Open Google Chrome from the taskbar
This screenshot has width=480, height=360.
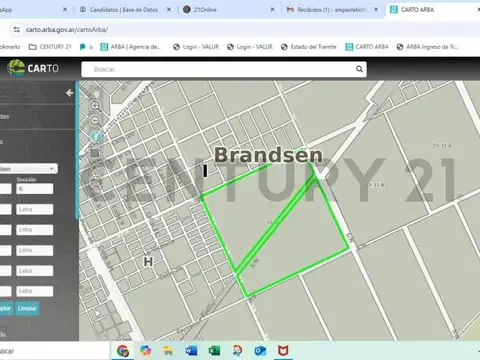pos(123,351)
